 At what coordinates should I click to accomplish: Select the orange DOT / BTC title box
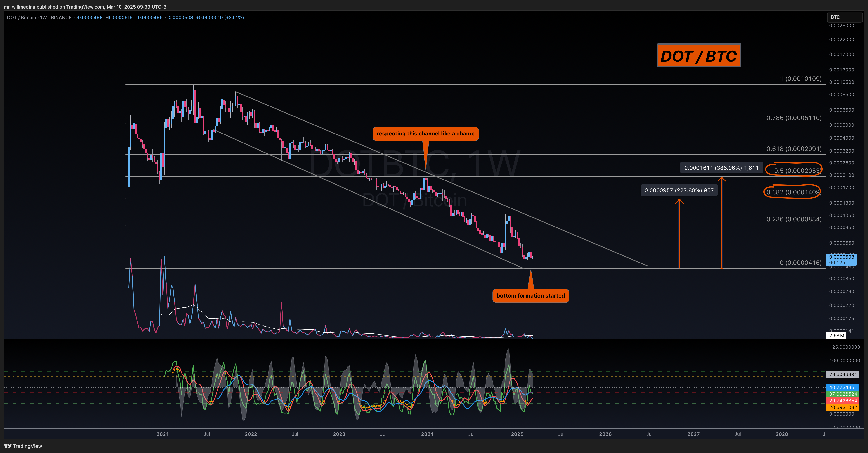click(698, 55)
